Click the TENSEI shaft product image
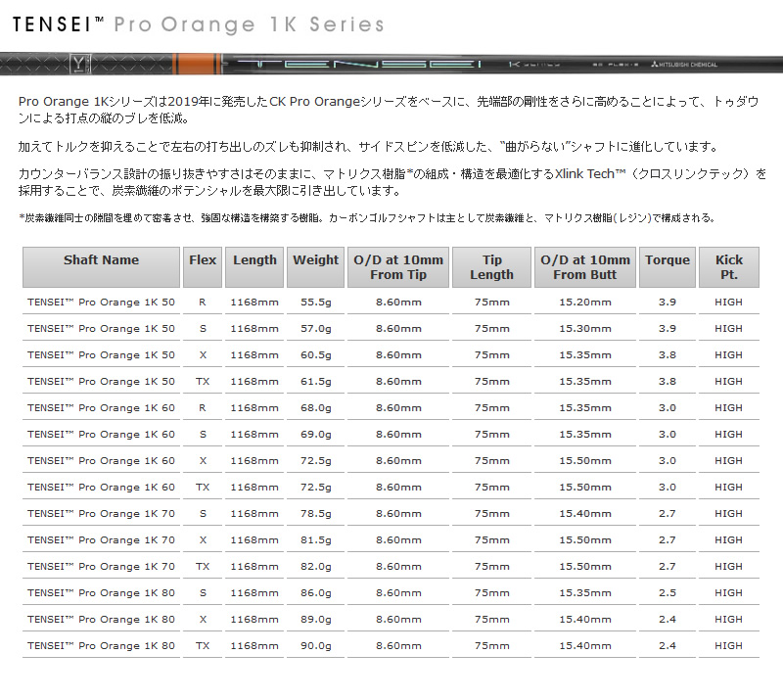Screen dimensions: 783x700 click(x=391, y=64)
